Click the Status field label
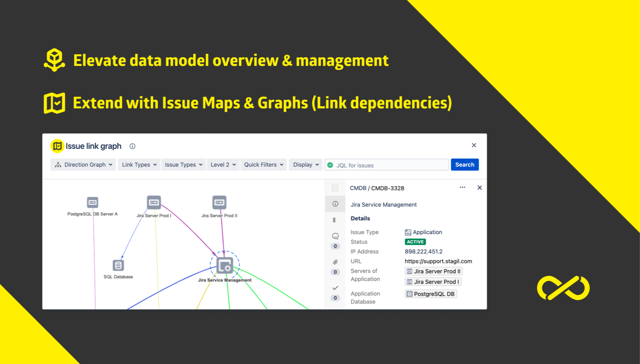Image resolution: width=640 pixels, height=364 pixels. pyautogui.click(x=359, y=242)
